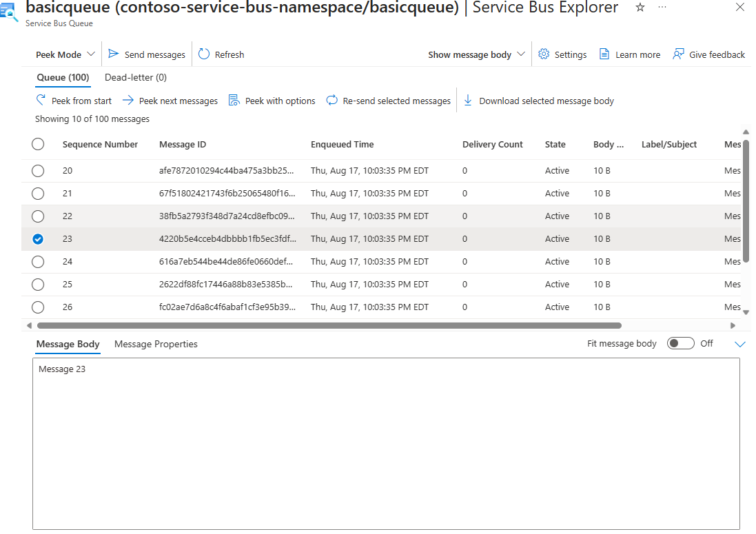The image size is (756, 534).
Task: Click the horizontal scrollbar thumb
Action: pyautogui.click(x=329, y=325)
